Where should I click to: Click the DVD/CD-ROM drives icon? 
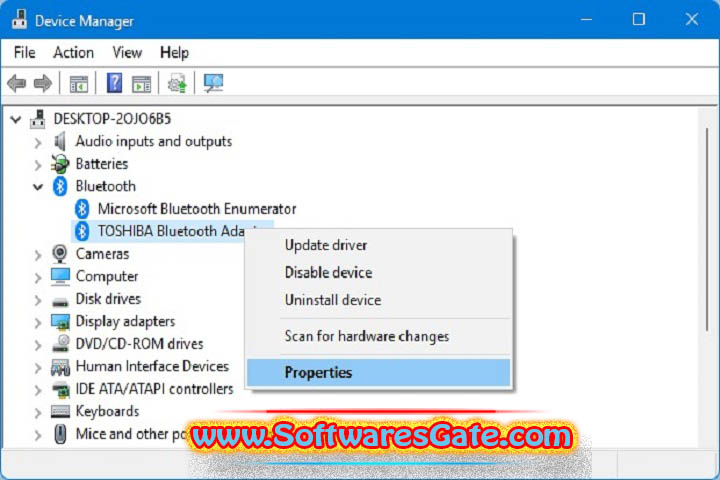[61, 344]
